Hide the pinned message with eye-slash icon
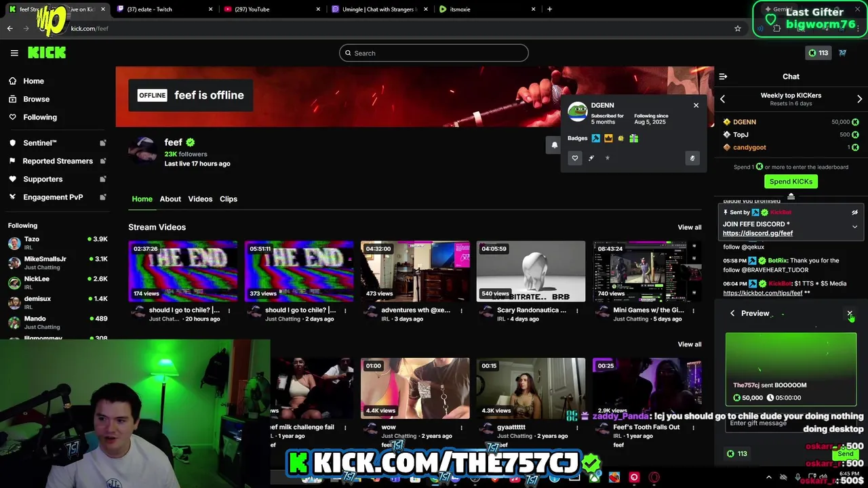868x488 pixels. pos(854,212)
